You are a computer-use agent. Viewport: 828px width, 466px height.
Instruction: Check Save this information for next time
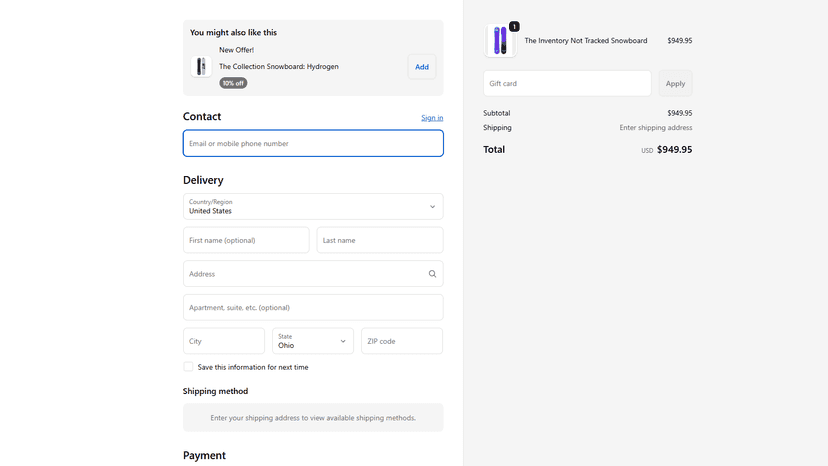tap(188, 367)
